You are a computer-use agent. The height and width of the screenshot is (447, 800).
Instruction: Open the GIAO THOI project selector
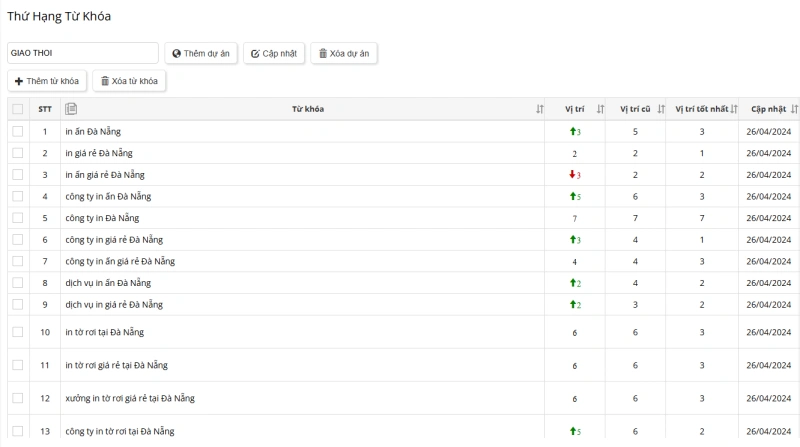point(83,53)
